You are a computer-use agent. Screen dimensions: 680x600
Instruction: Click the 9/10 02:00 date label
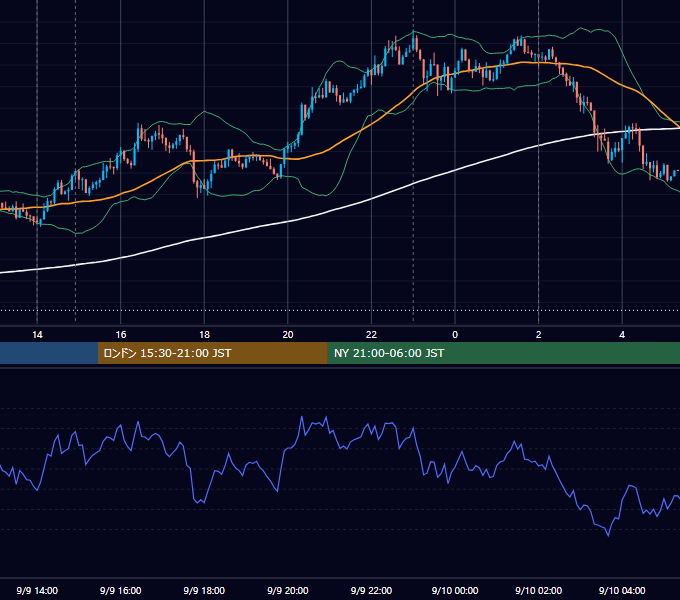pyautogui.click(x=539, y=590)
